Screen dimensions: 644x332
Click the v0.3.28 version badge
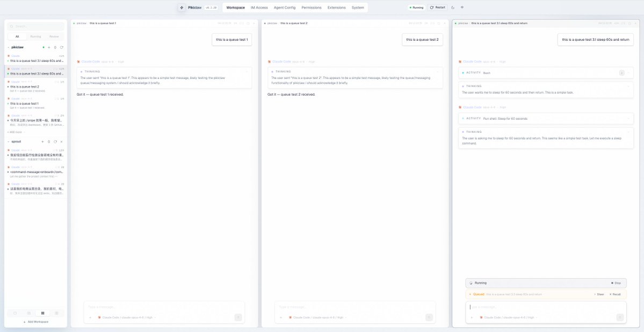click(x=211, y=8)
